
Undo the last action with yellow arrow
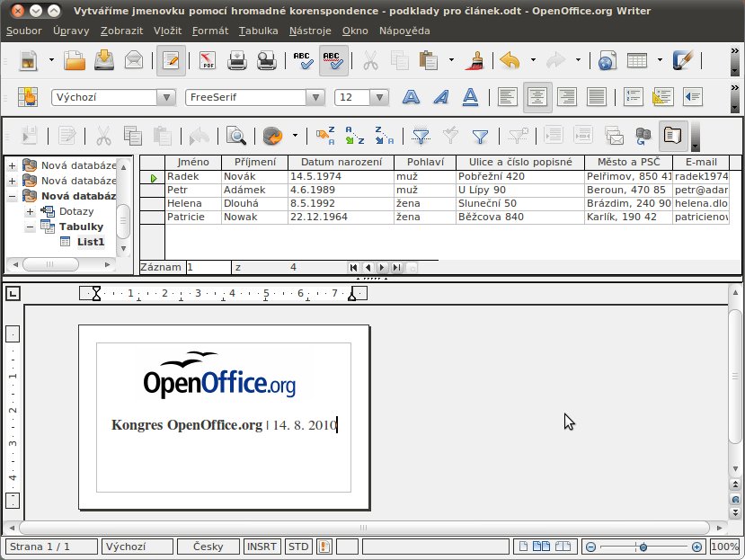[x=510, y=61]
